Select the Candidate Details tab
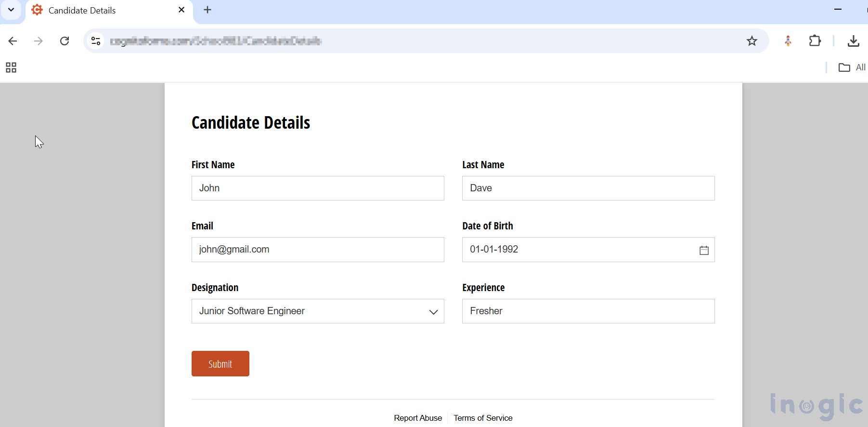The width and height of the screenshot is (868, 427). pyautogui.click(x=109, y=11)
